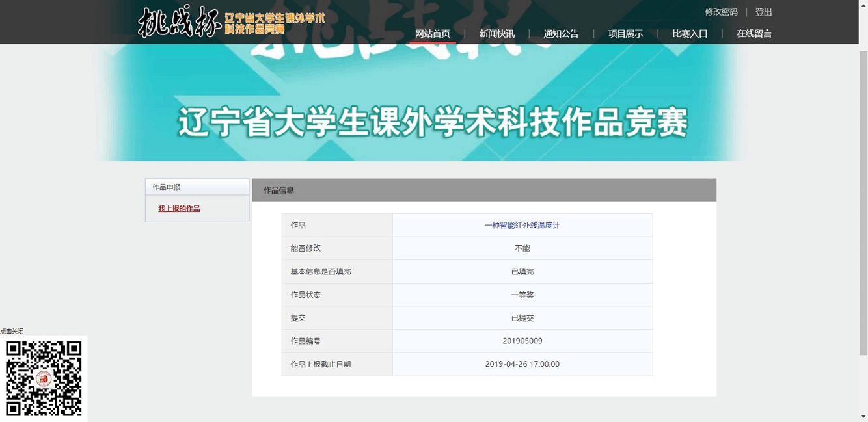The image size is (868, 422).
Task: Click the 点击关闭 text above the QR code
Action: click(12, 331)
